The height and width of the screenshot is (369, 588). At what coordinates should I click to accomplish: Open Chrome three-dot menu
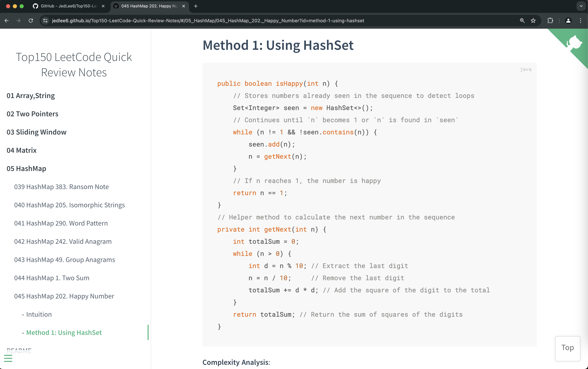tap(581, 21)
